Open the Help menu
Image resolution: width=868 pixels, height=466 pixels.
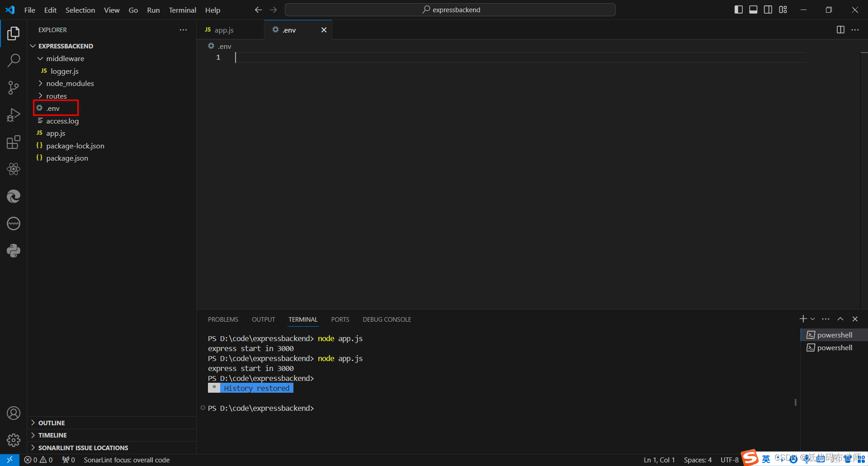212,10
